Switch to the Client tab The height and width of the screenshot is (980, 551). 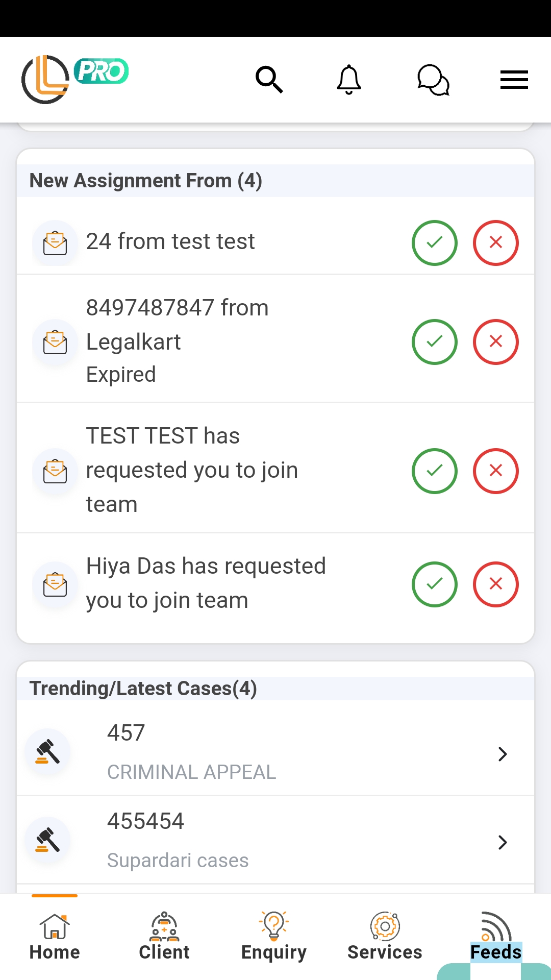point(164,937)
